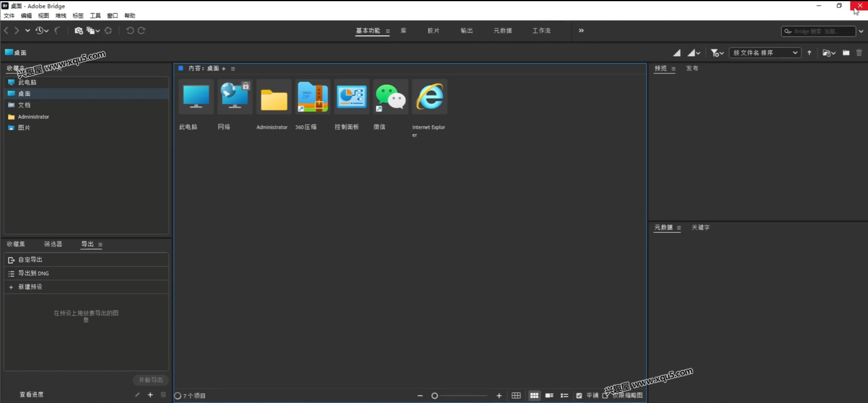
Task: Open the 元数据 panel menu icon
Action: coord(679,228)
